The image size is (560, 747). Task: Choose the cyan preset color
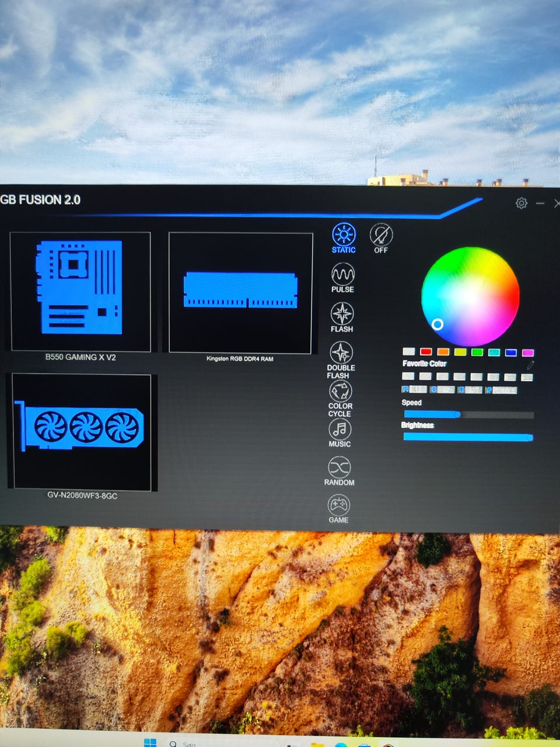[x=494, y=352]
